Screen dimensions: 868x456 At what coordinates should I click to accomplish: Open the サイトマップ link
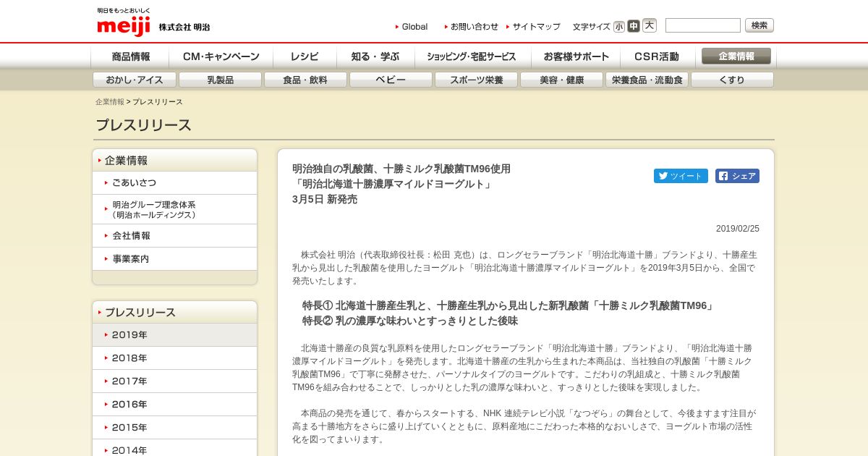click(533, 27)
